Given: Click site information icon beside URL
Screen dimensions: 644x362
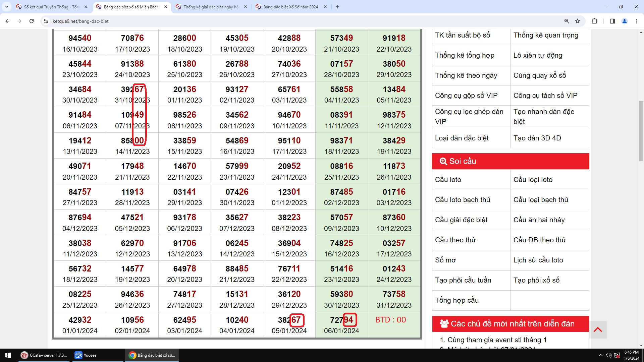Looking at the screenshot, I should point(46,21).
